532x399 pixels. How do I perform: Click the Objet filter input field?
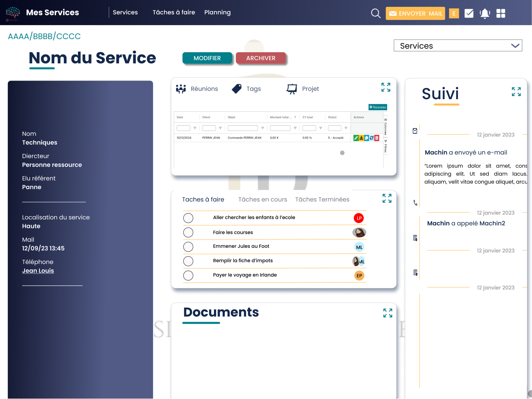243,128
